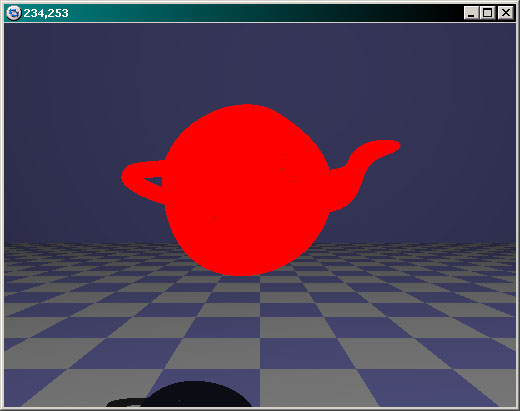
Task: Click the top of the teapot lid
Action: pyautogui.click(x=246, y=107)
